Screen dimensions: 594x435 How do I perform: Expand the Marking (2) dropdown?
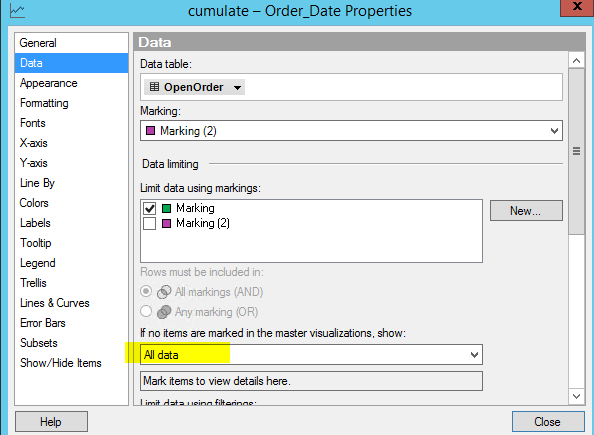point(351,131)
